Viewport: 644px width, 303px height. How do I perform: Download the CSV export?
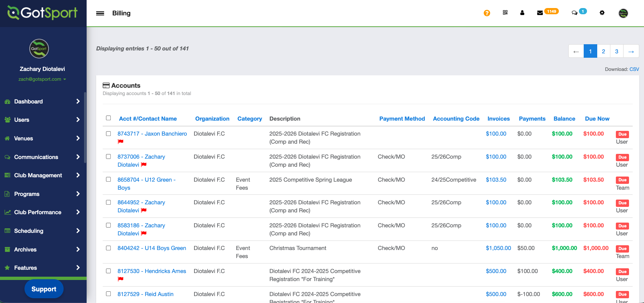[634, 69]
